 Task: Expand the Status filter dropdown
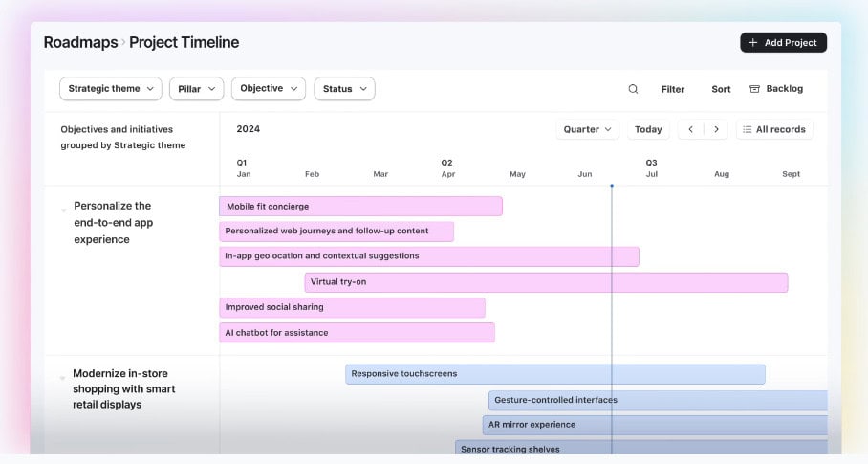pyautogui.click(x=344, y=89)
